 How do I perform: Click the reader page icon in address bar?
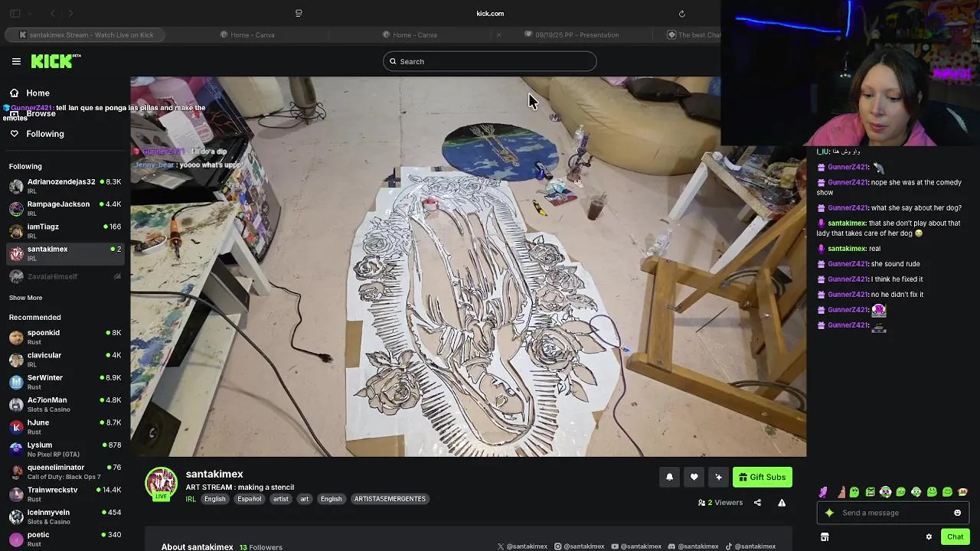pos(299,13)
